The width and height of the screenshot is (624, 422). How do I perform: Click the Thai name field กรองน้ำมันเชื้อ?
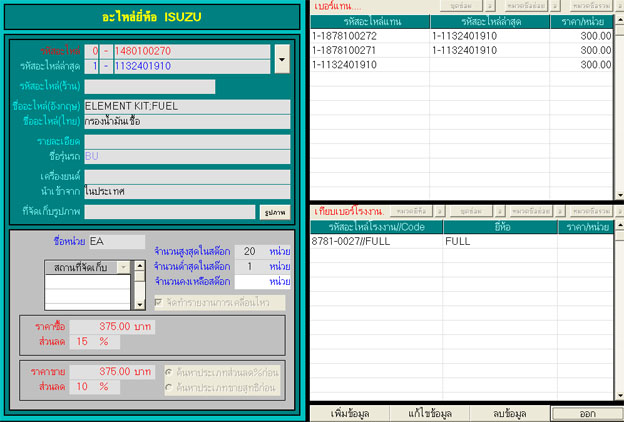(187, 122)
